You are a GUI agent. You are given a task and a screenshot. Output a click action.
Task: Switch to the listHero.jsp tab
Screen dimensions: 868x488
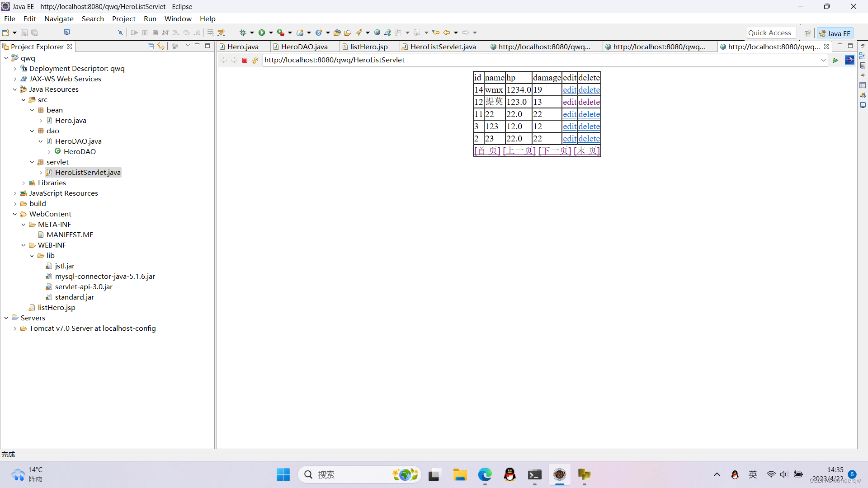[x=368, y=47]
